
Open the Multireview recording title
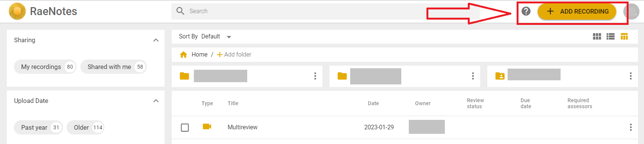coord(242,127)
